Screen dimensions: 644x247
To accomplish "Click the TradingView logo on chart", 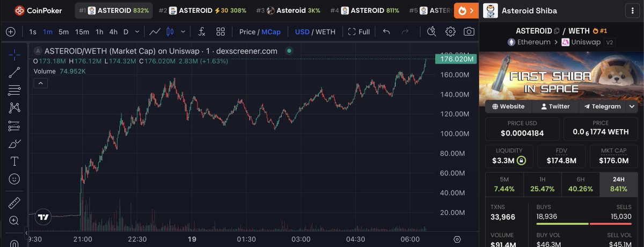I will coord(43,217).
